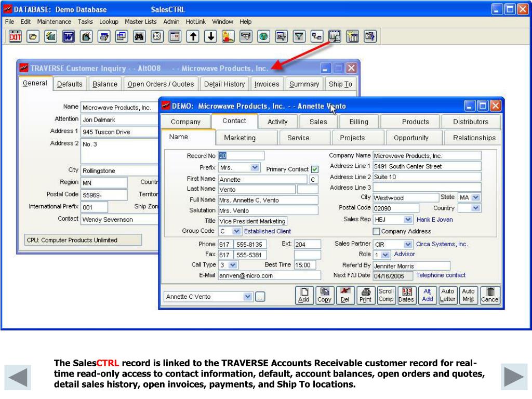The width and height of the screenshot is (532, 399).
Task: Click the Best Time field
Action: click(305, 264)
